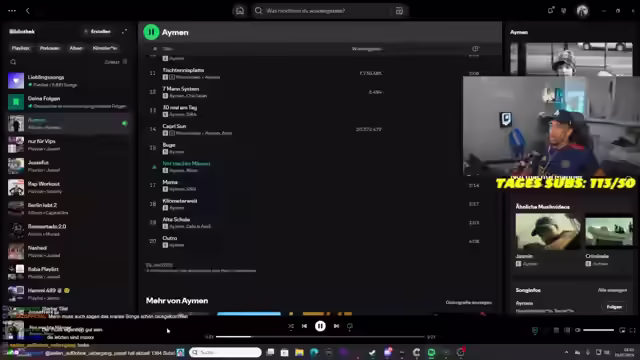Toggle the now playing view panel

(535, 330)
